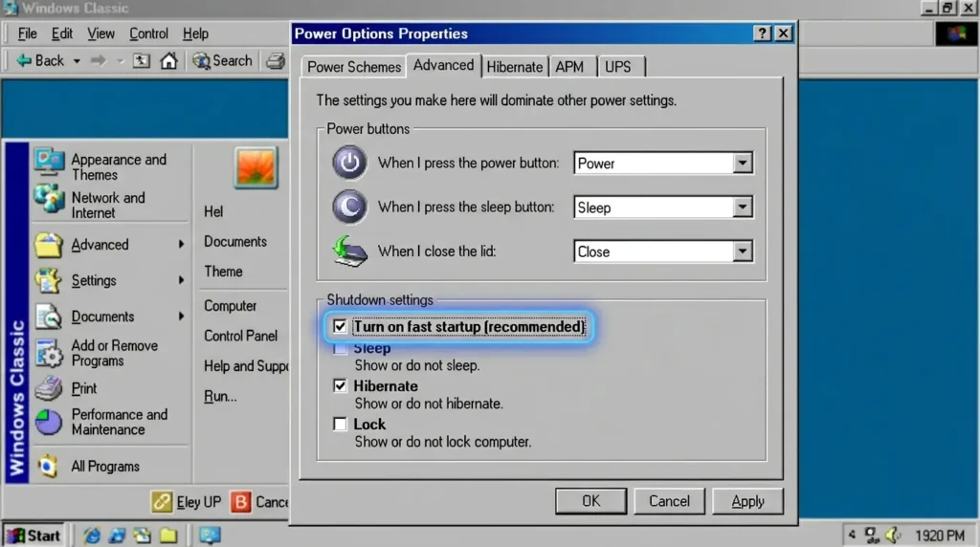Click the Apply button
Viewport: 980px width, 547px height.
pyautogui.click(x=747, y=501)
